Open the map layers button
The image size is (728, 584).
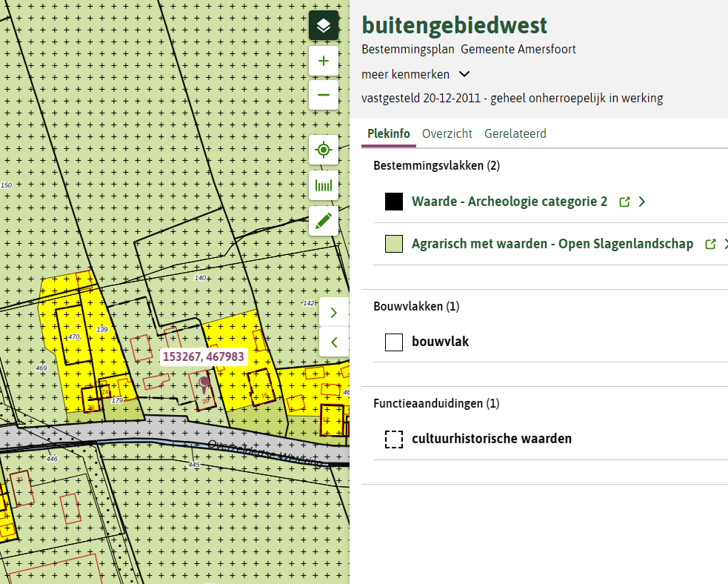[324, 26]
